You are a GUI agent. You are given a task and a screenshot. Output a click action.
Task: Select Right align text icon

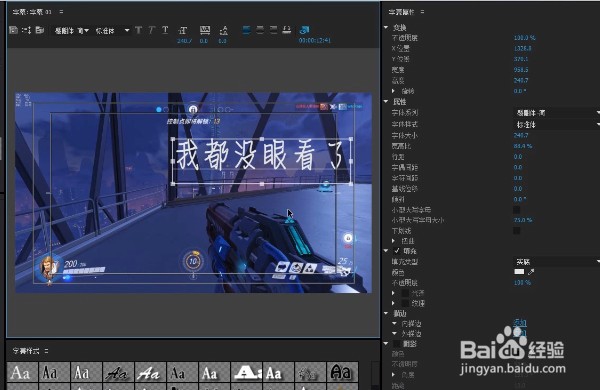[x=273, y=30]
